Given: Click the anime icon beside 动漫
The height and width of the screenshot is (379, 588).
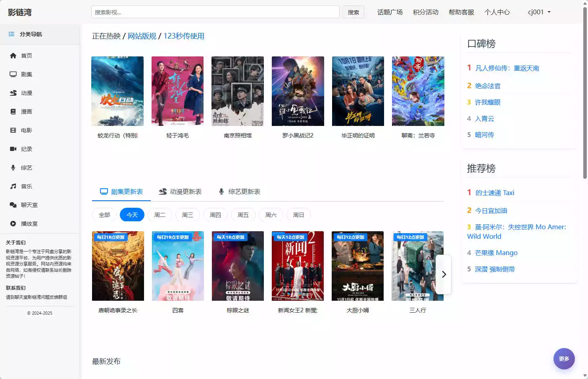Looking at the screenshot, I should coord(13,93).
